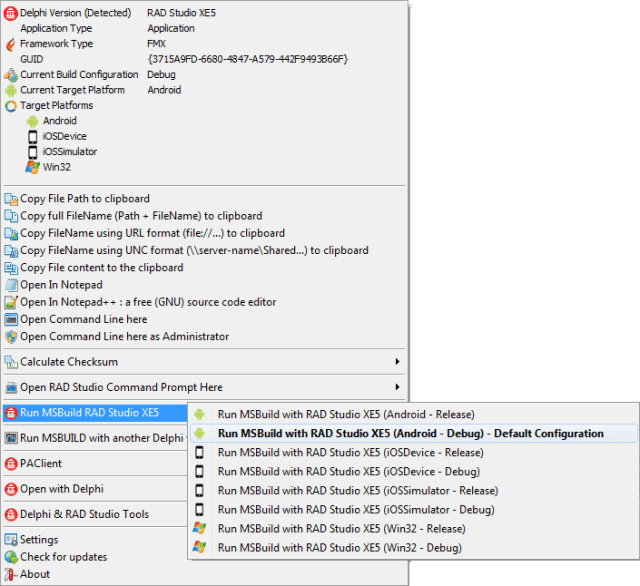Click the About icon

pyautogui.click(x=10, y=575)
